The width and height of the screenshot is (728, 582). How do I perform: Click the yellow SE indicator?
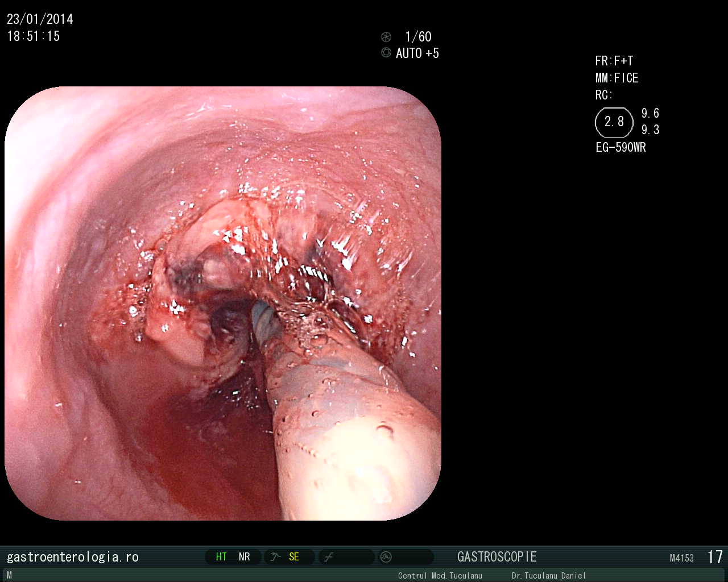pos(294,557)
